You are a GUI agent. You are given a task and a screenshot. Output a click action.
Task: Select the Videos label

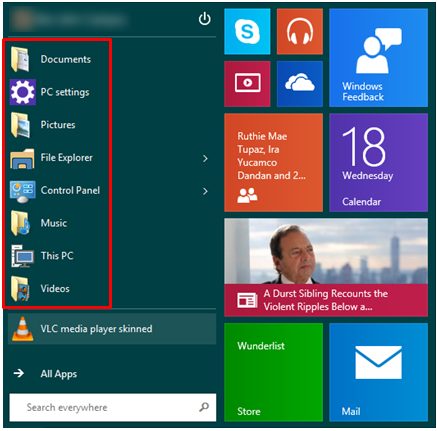(55, 288)
